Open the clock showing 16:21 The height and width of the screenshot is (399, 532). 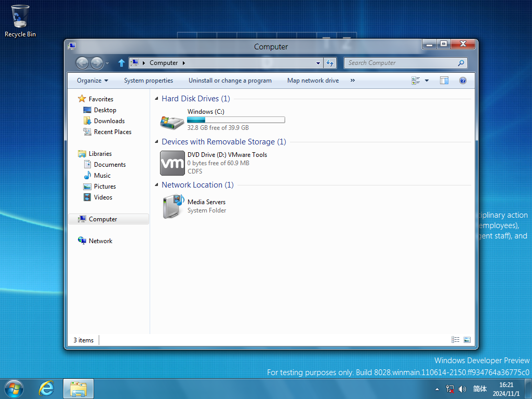pos(506,389)
